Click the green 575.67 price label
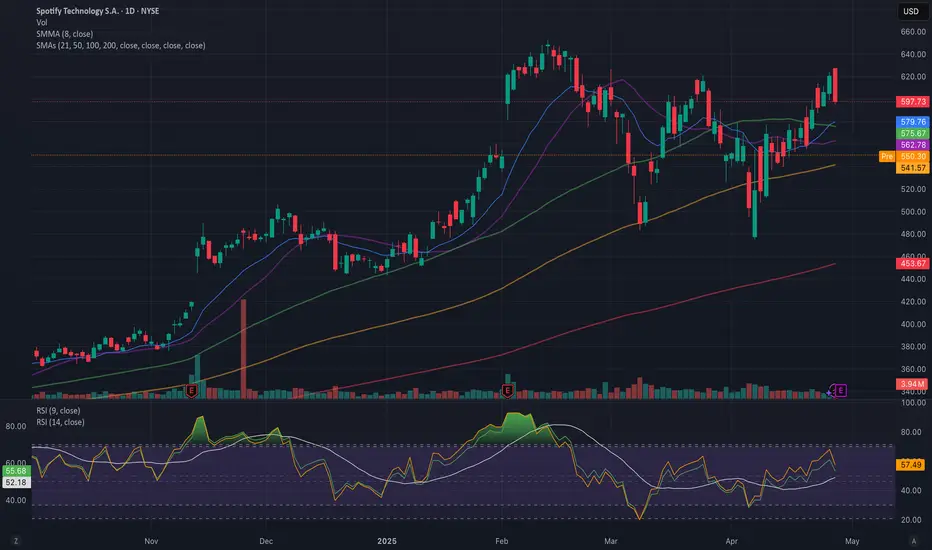The width and height of the screenshot is (932, 550). (912, 133)
